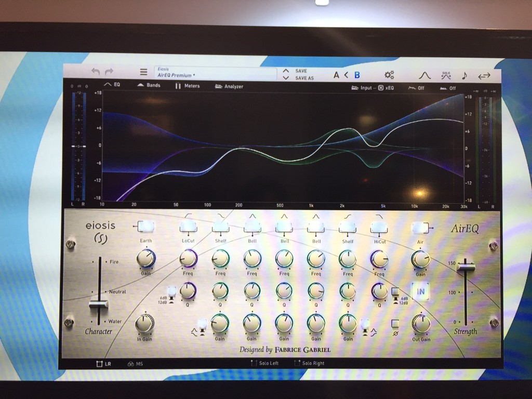Click the musical note icon
The height and width of the screenshot is (399, 532).
tap(464, 76)
